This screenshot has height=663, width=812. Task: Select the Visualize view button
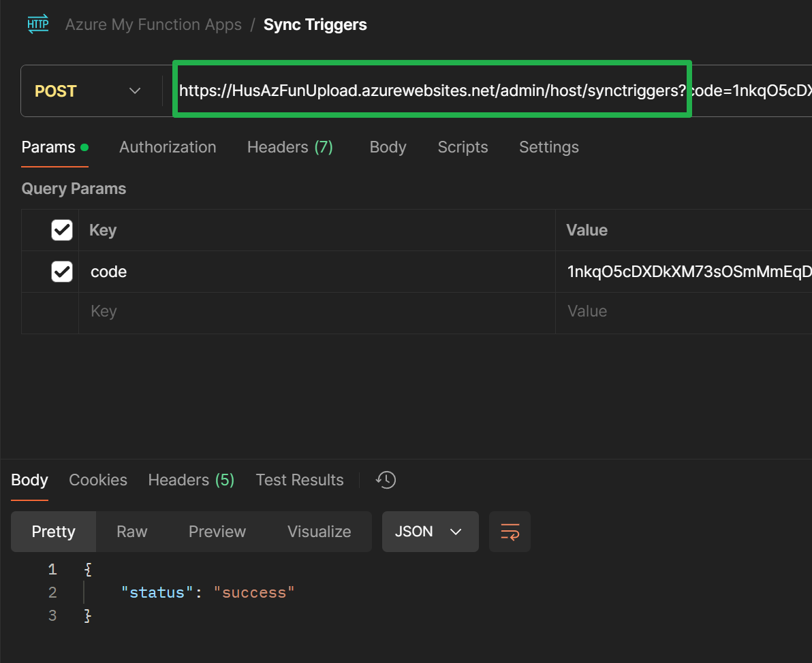coord(319,532)
